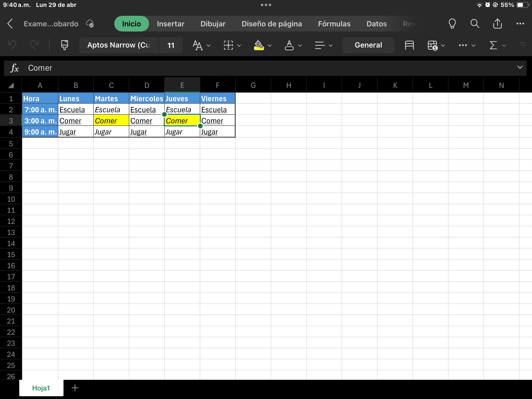Image resolution: width=532 pixels, height=399 pixels.
Task: Click the General number format button
Action: click(368, 45)
